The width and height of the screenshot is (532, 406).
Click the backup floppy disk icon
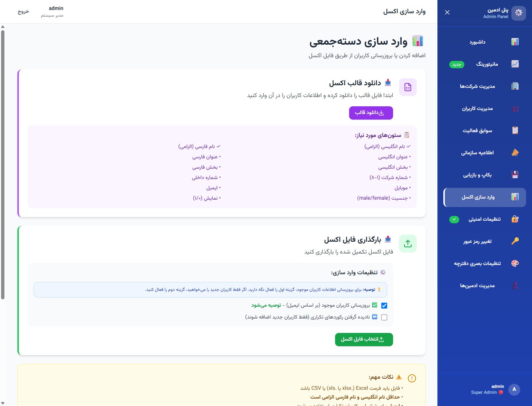(515, 175)
